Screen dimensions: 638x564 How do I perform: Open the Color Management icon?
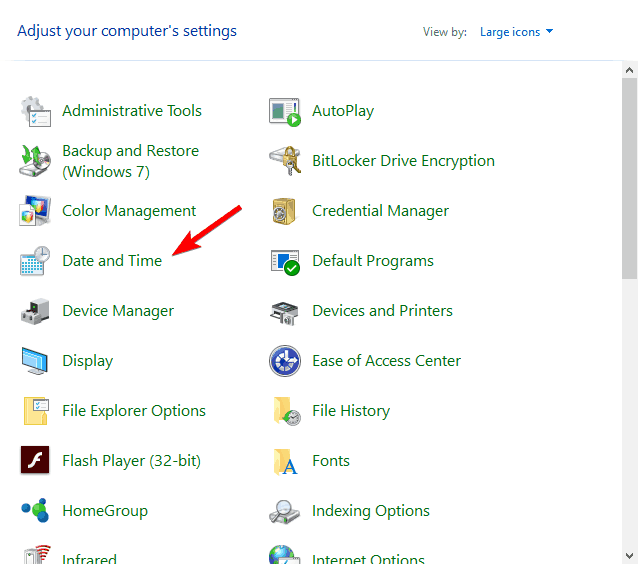(x=35, y=211)
